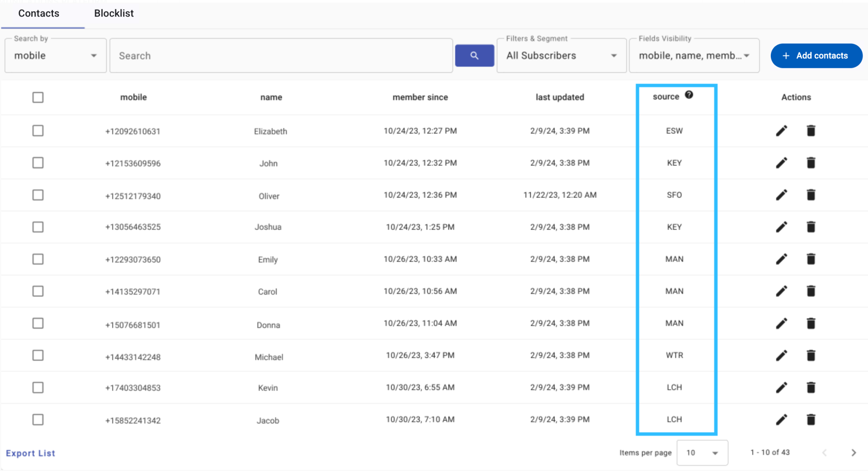The width and height of the screenshot is (868, 471).
Task: Delete Kevin's contact with the trash icon
Action: [811, 387]
